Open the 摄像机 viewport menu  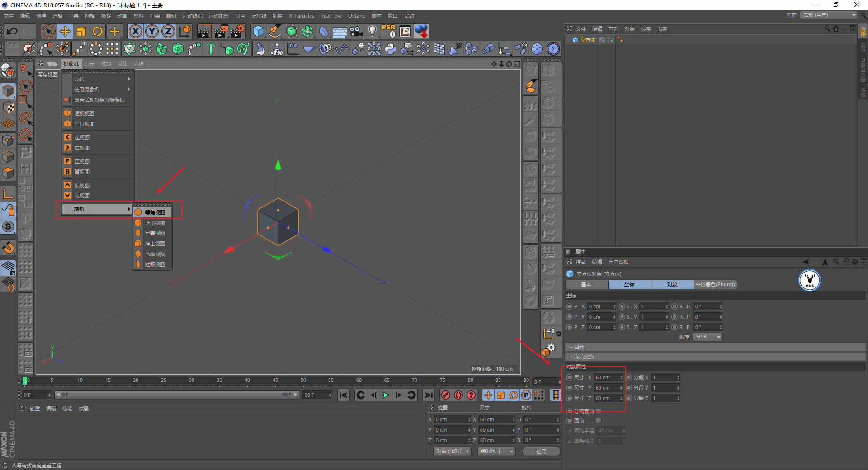(x=71, y=64)
